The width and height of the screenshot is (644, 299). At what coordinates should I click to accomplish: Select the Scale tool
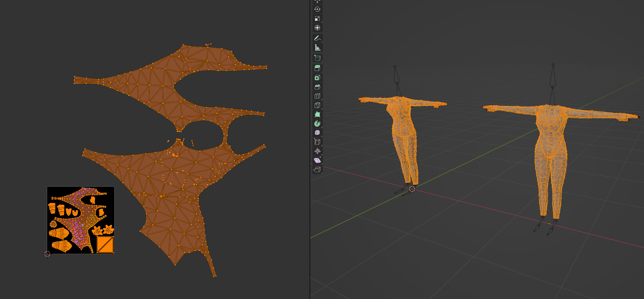click(x=317, y=18)
